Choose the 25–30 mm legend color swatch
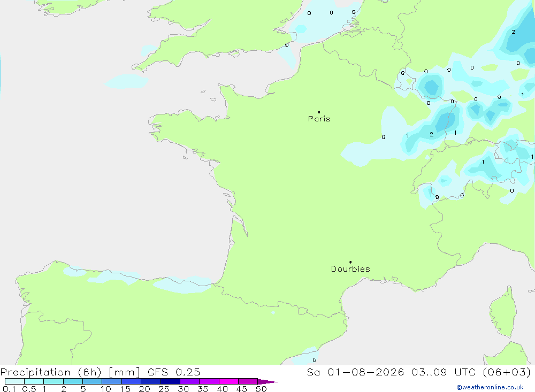The image size is (535, 392). click(x=170, y=381)
